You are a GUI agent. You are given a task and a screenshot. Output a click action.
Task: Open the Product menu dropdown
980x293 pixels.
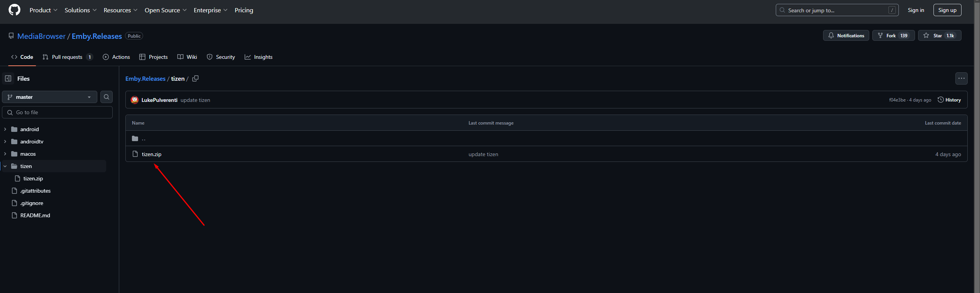[x=43, y=10]
